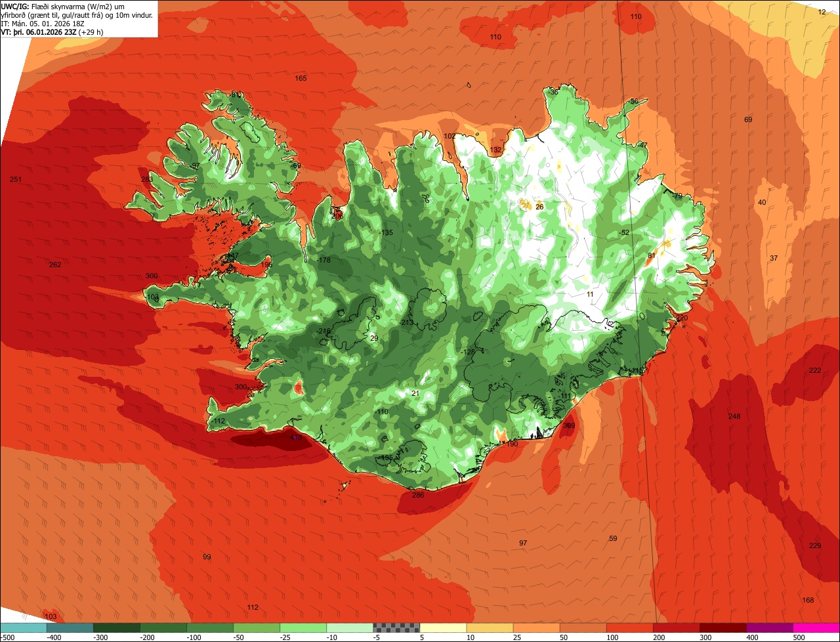Pick the light orange swatch between 25 and 50

536,628
